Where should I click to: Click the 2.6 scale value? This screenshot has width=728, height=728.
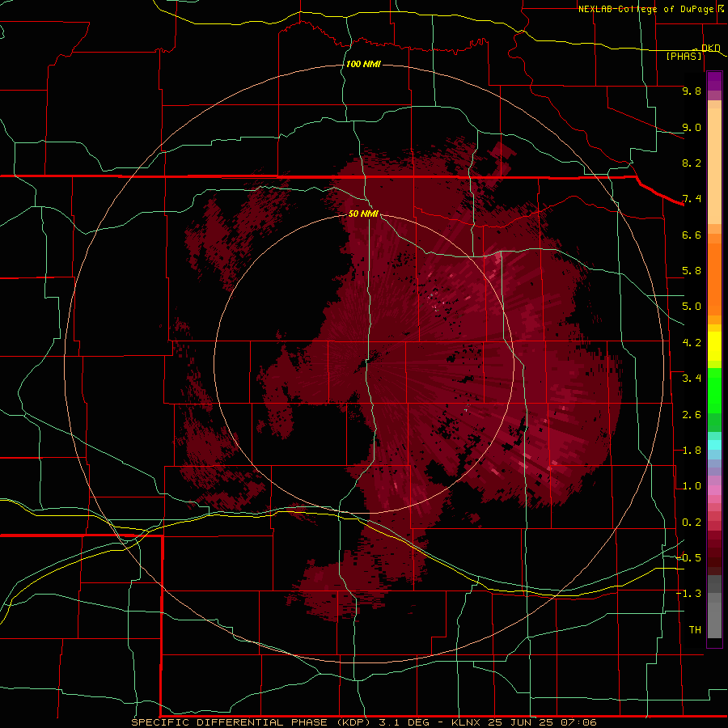tap(692, 415)
